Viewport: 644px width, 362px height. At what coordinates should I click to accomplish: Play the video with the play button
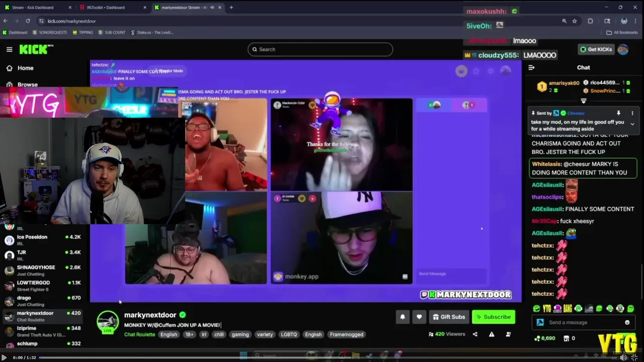pos(4,357)
